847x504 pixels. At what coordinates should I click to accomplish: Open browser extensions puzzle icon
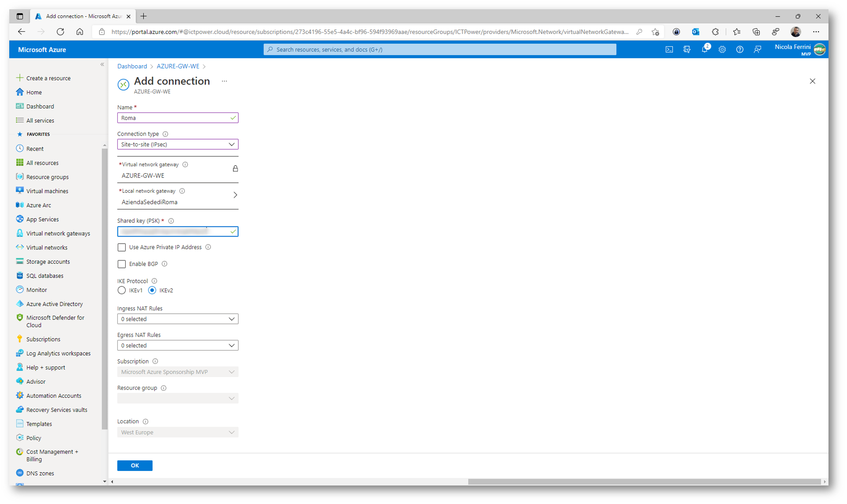click(715, 32)
